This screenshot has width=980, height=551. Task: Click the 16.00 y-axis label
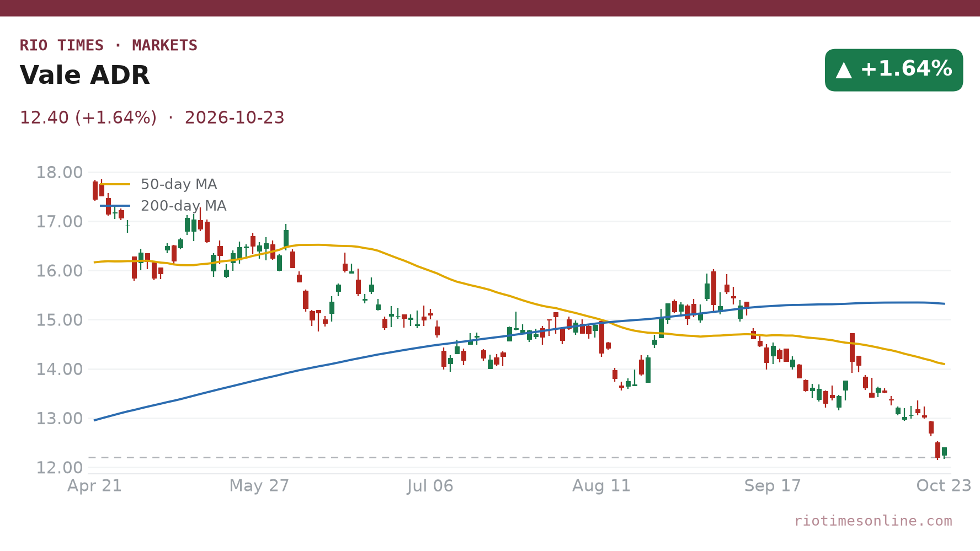(60, 271)
